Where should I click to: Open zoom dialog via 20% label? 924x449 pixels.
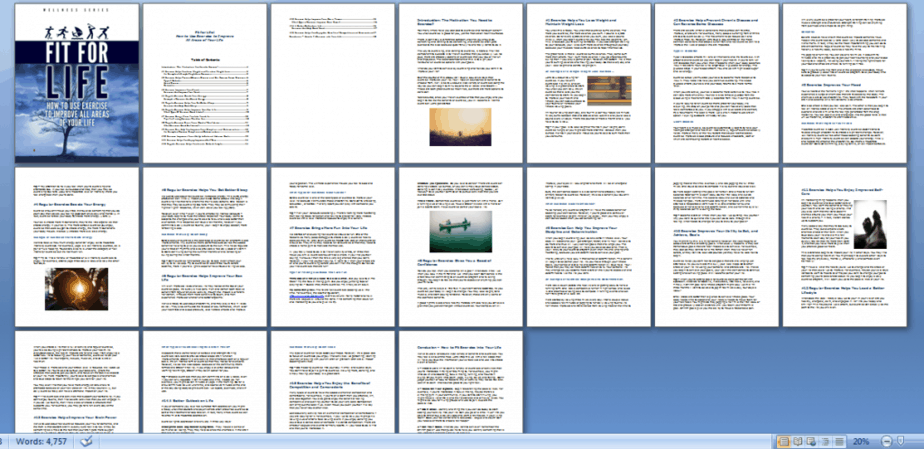coord(861,441)
